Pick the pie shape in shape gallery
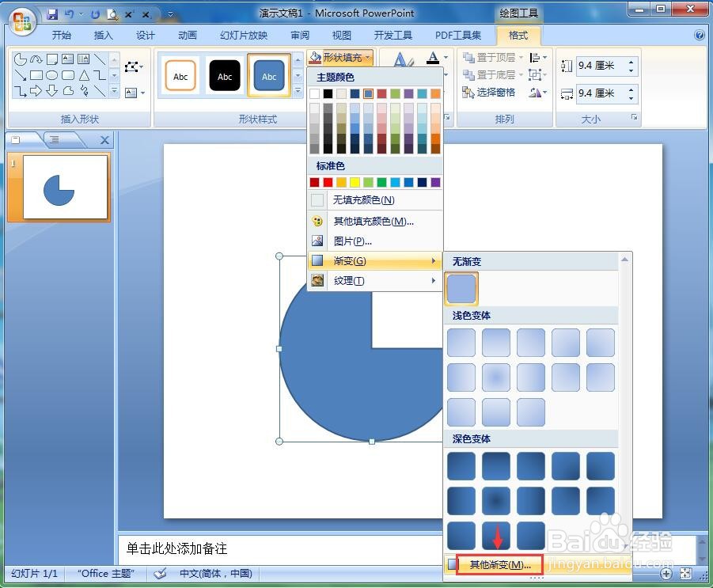 coord(20,59)
